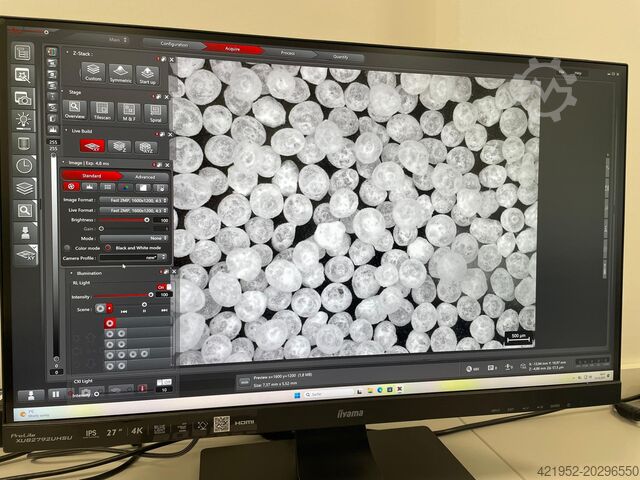This screenshot has width=640, height=480.
Task: Click the camera capture sidebar icon
Action: click(23, 98)
